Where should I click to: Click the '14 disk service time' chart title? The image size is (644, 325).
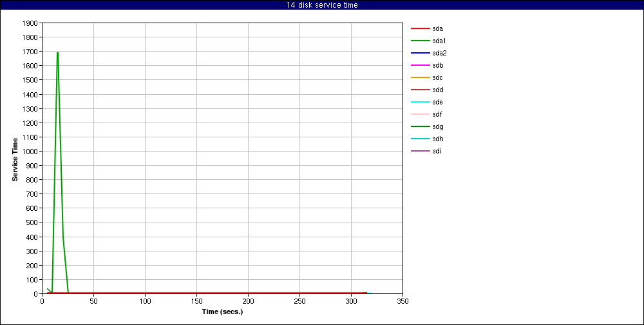click(x=322, y=5)
